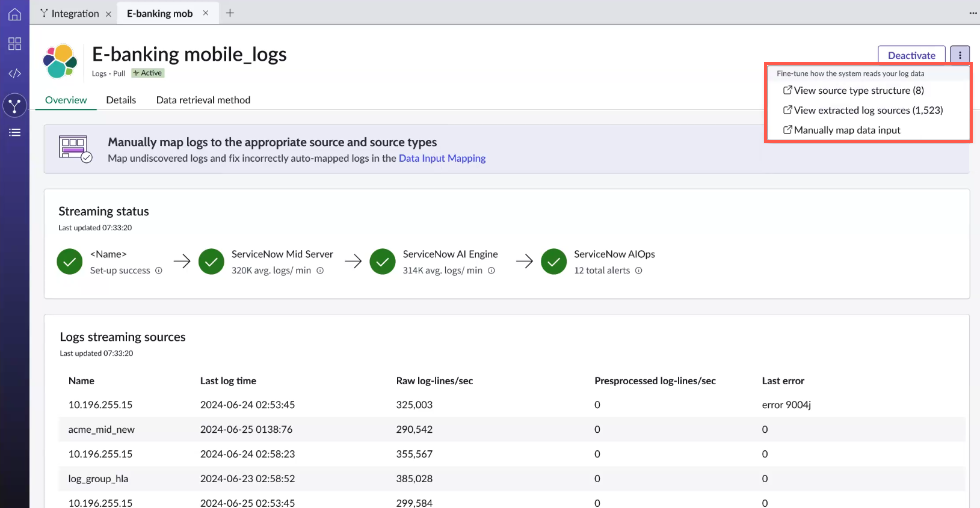Click Presprocessed log-lines/sec column header
980x508 pixels.
(655, 381)
